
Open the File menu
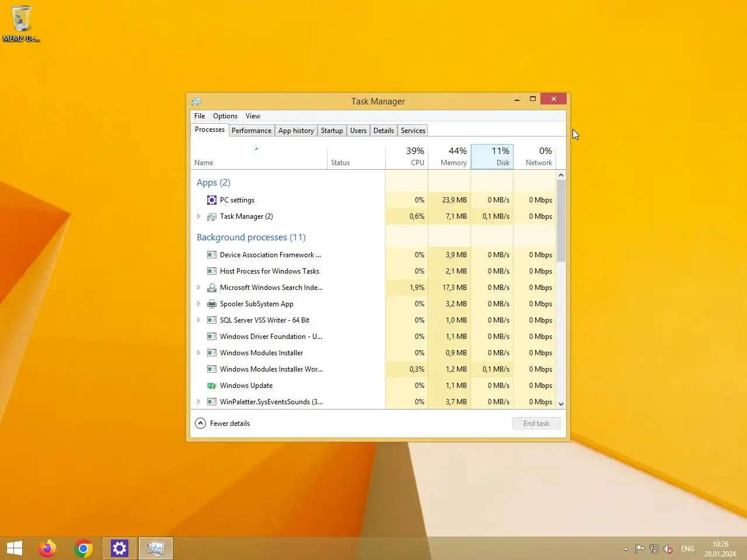click(200, 116)
